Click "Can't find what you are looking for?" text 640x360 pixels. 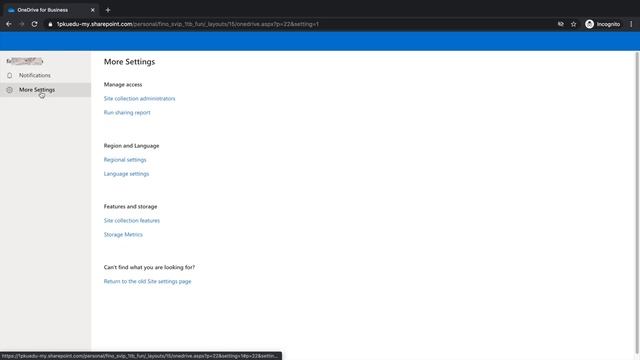pos(149,268)
